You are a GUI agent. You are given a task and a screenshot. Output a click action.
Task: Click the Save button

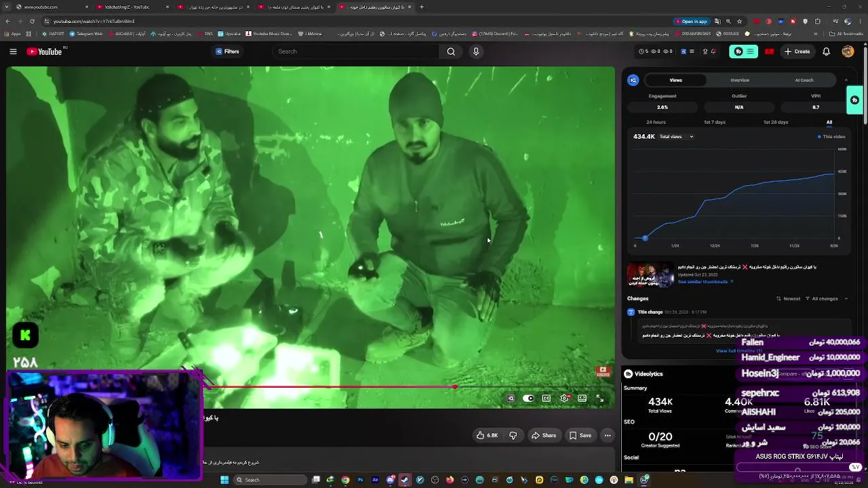(x=580, y=436)
